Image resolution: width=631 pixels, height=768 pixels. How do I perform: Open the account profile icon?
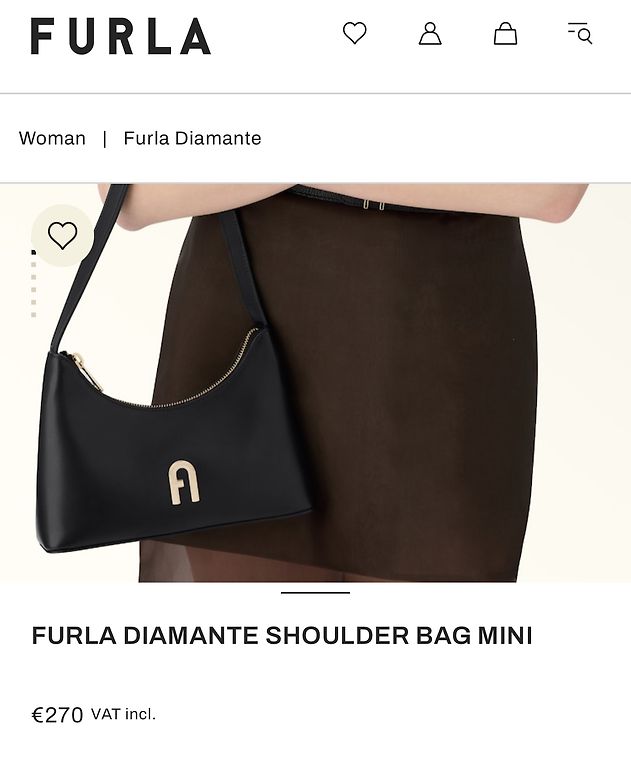tap(430, 33)
